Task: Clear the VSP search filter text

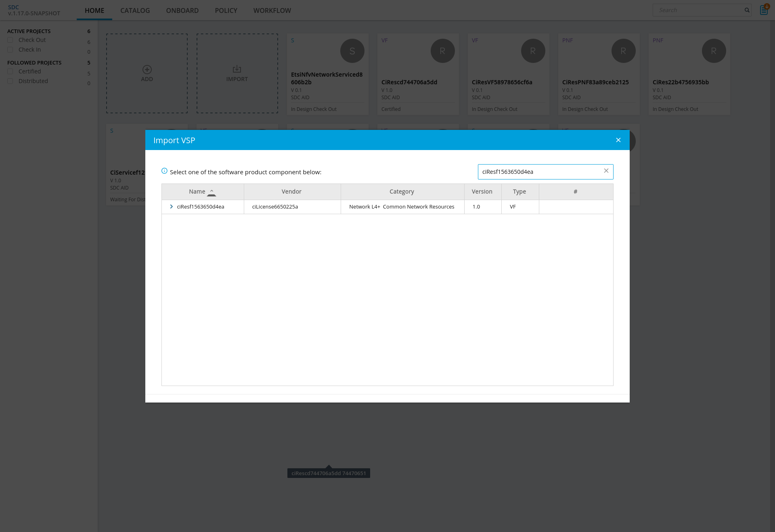Action: (x=606, y=171)
